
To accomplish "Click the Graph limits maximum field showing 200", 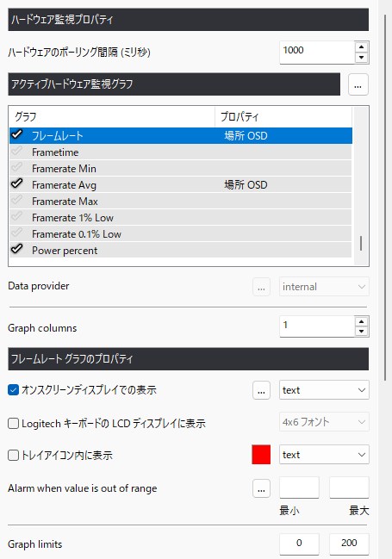I will (349, 543).
